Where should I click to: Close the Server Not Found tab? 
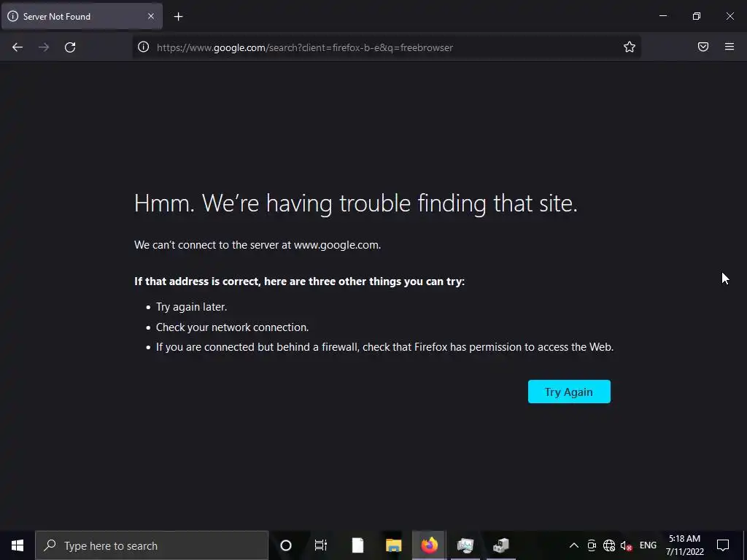[151, 16]
